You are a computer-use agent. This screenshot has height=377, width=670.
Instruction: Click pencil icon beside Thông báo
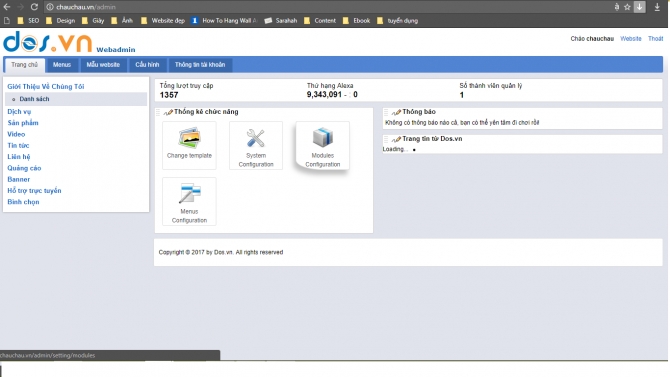[396, 112]
